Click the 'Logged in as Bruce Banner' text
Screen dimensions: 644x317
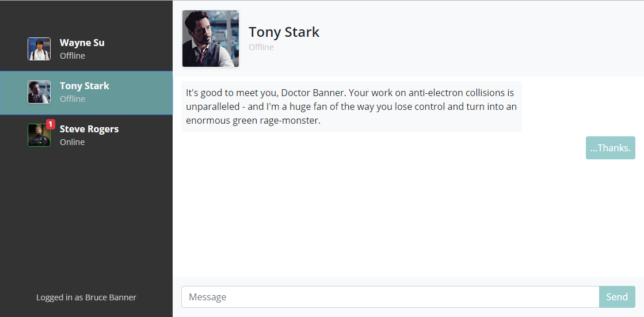pyautogui.click(x=86, y=297)
